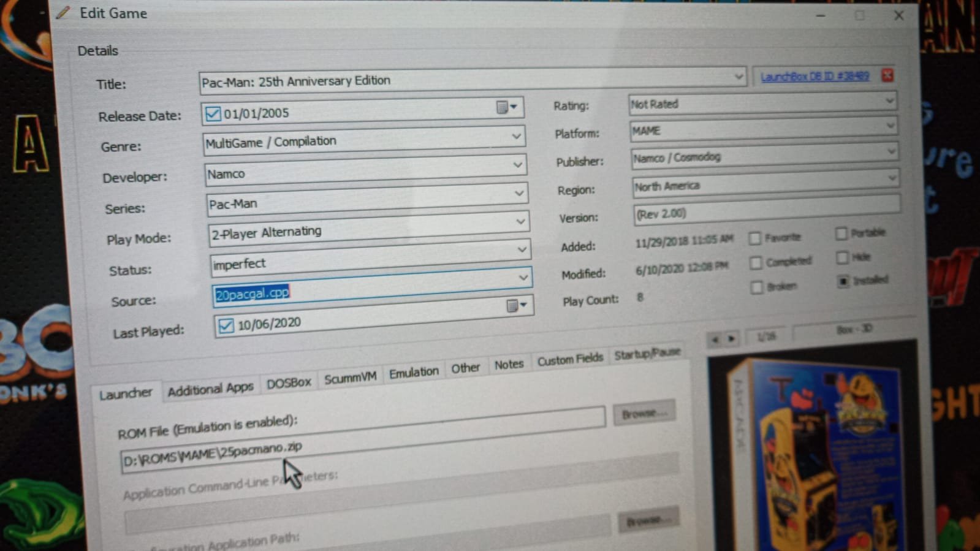
Task: Click the ROM File path field
Action: coord(363,440)
